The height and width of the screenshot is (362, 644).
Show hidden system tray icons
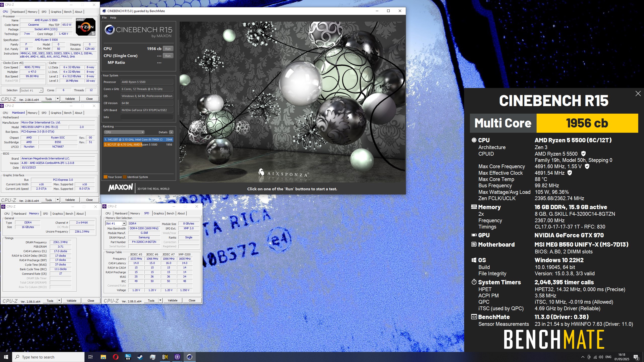[x=583, y=357]
